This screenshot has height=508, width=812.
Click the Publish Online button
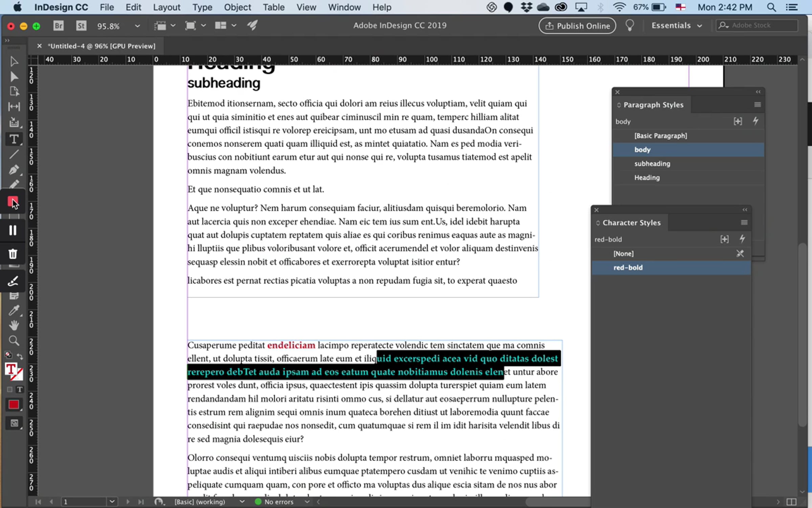point(577,26)
